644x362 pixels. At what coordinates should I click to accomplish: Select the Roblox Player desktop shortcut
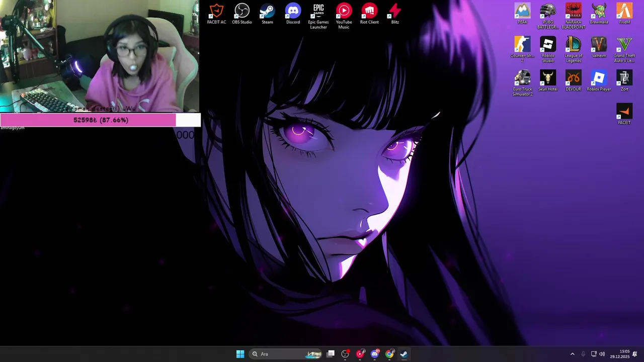click(599, 81)
